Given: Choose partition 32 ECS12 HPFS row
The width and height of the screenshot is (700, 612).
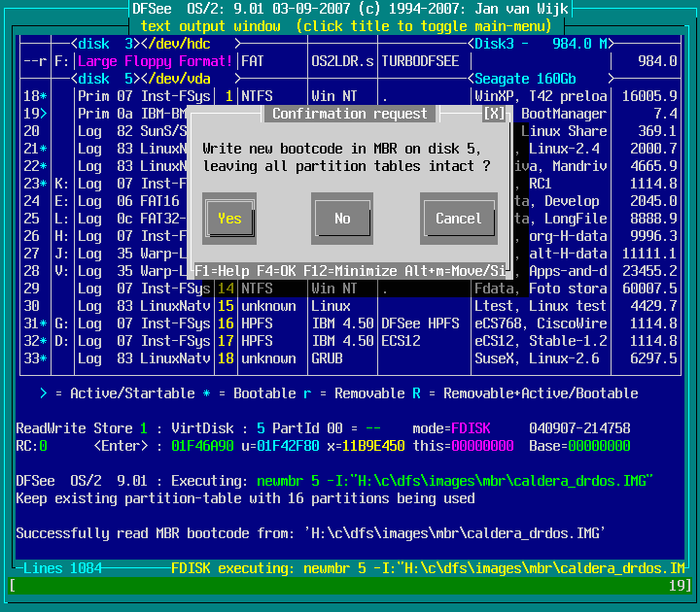Looking at the screenshot, I should [x=350, y=341].
